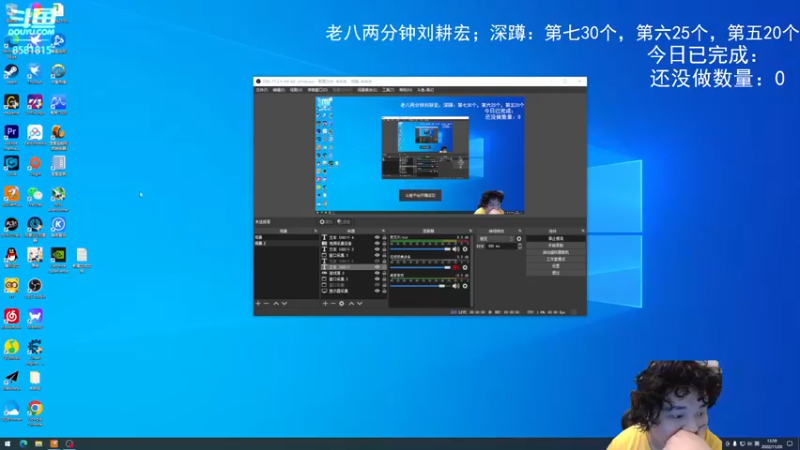800x450 pixels.
Task: Toggle visibility of 视频采集设备 source
Action: pyautogui.click(x=377, y=243)
